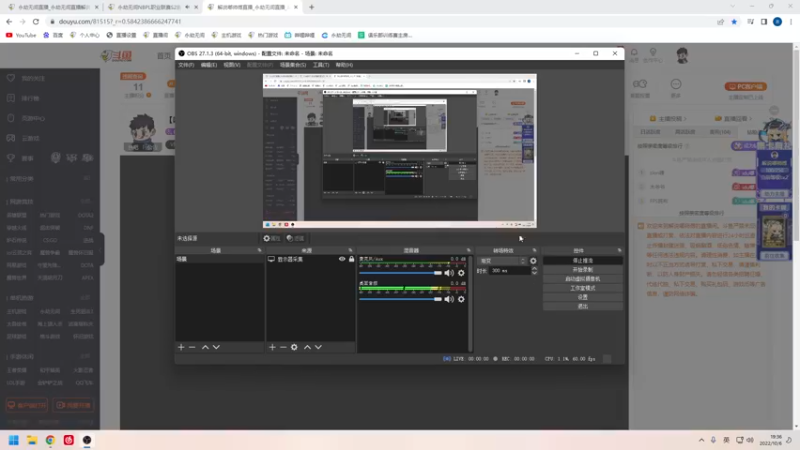Open Settings from OBS controls panel
Screen dimensions: 800x450
(x=583, y=297)
